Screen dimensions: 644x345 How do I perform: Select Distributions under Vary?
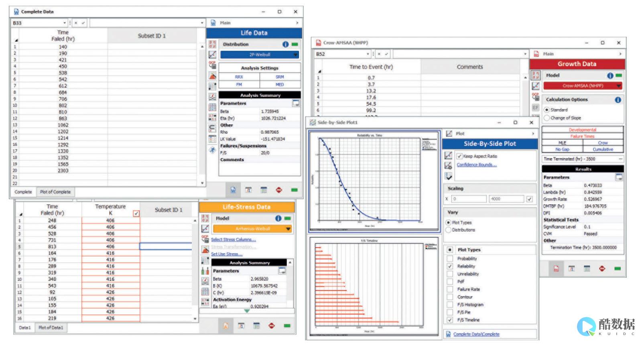(x=449, y=230)
